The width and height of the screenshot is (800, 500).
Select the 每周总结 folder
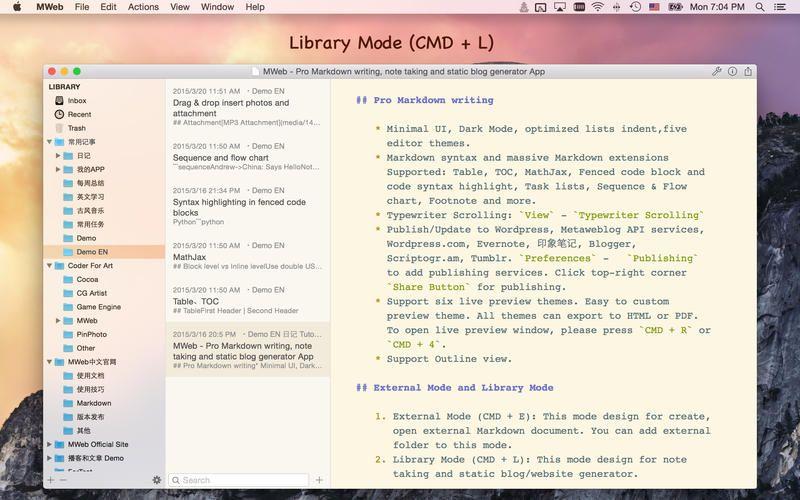(x=84, y=183)
